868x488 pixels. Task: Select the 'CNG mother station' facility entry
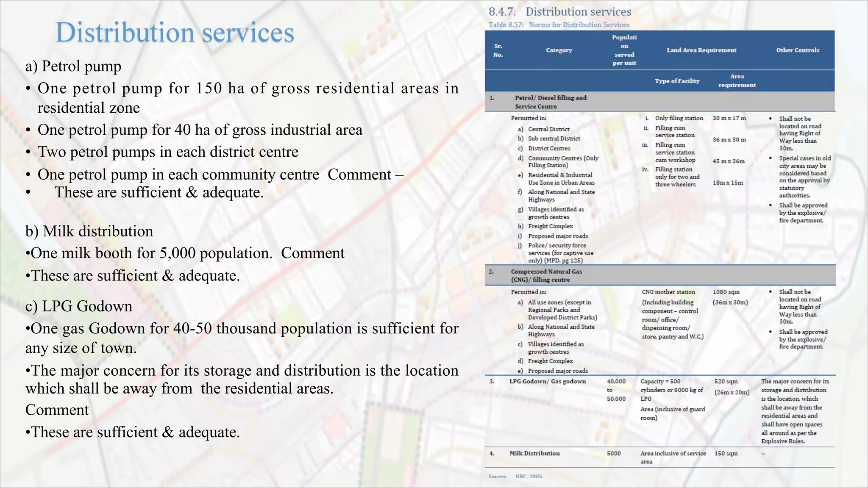pos(668,292)
